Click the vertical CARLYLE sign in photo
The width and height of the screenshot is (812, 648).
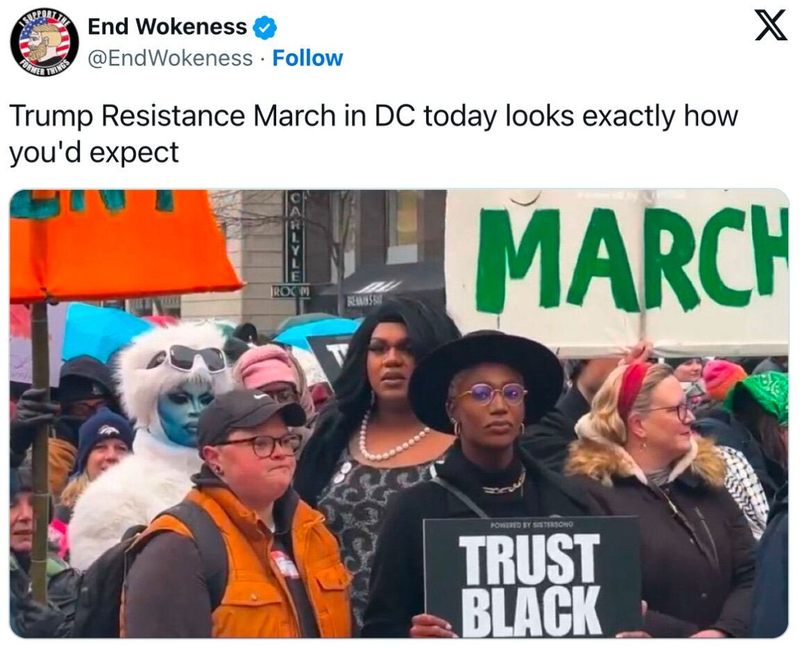[295, 237]
